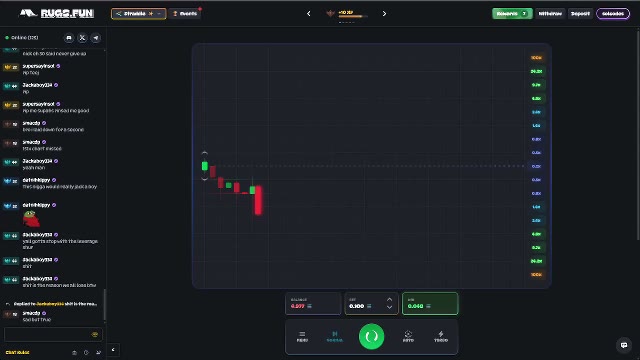Viewport: 640px width, 360px height.
Task: Click the "yeah man" chat message
Action: [34, 167]
